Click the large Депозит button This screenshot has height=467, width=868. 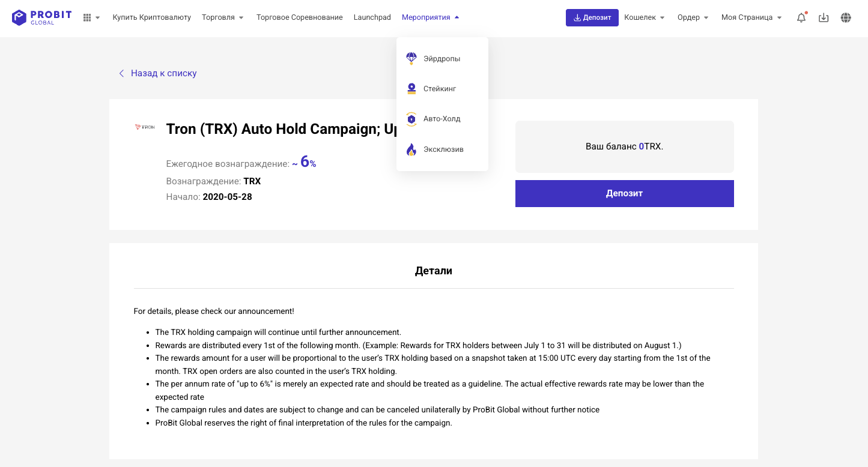[x=624, y=193]
